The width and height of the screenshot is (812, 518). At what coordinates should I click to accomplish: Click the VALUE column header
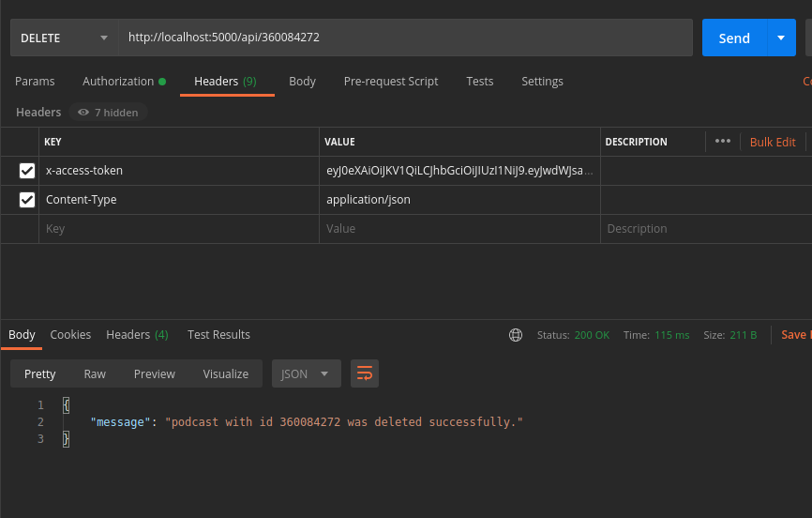click(x=339, y=142)
